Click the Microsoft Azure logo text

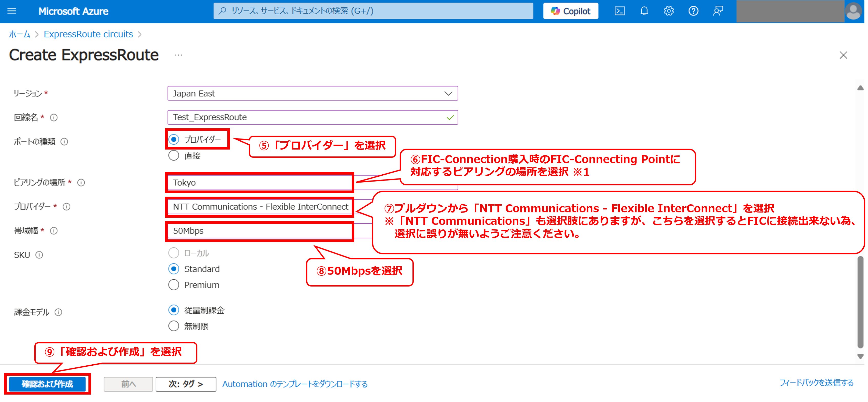[x=74, y=12]
